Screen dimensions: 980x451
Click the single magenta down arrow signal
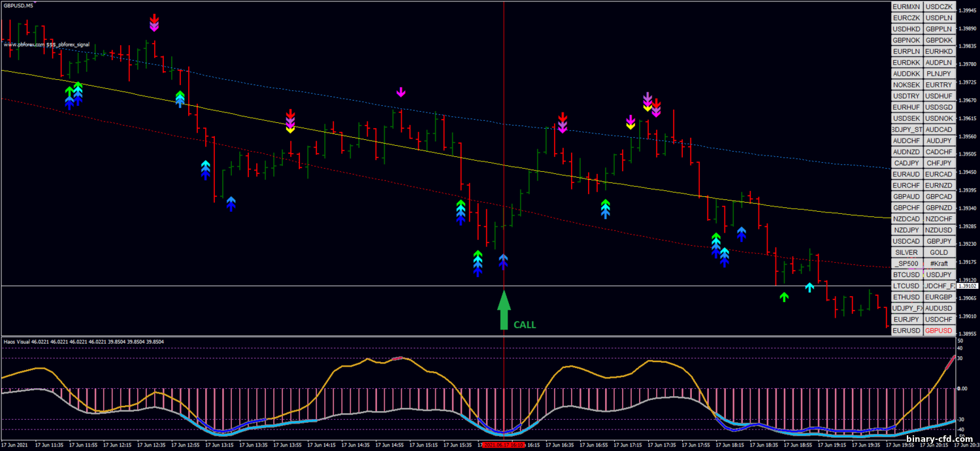pos(400,92)
